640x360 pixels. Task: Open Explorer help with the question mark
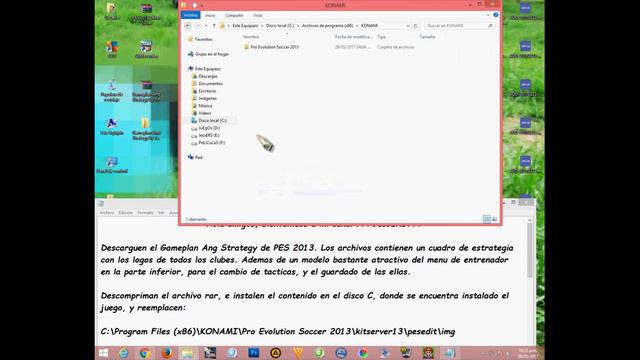click(496, 15)
